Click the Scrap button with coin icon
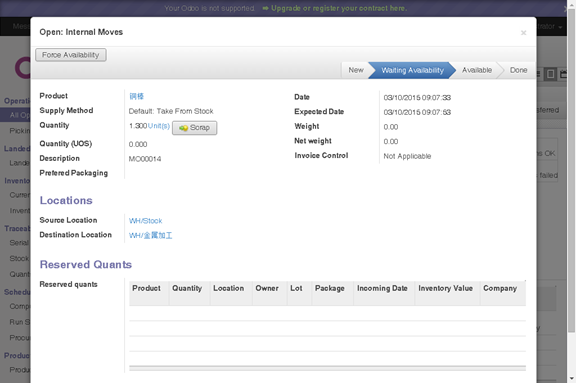 click(194, 128)
